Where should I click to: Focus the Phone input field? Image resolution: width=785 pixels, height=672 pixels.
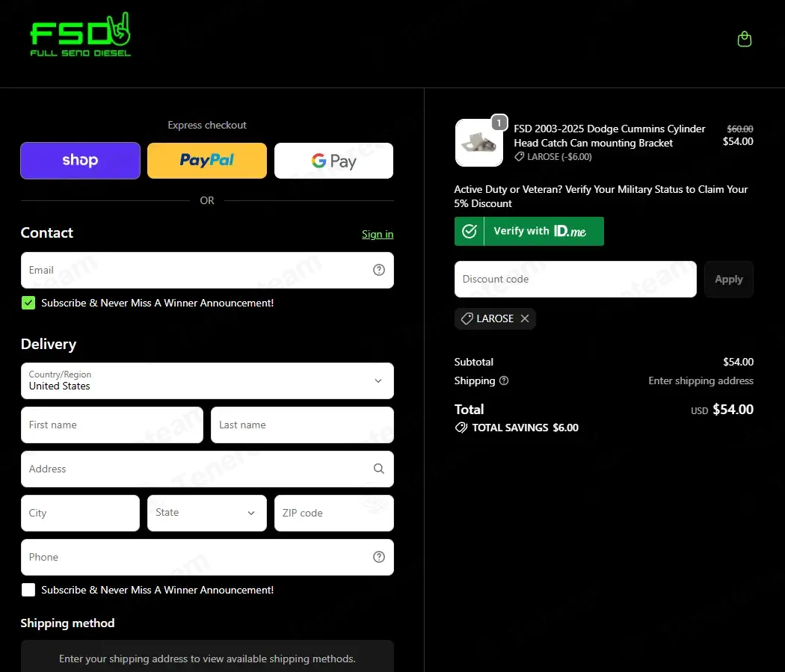coord(207,557)
